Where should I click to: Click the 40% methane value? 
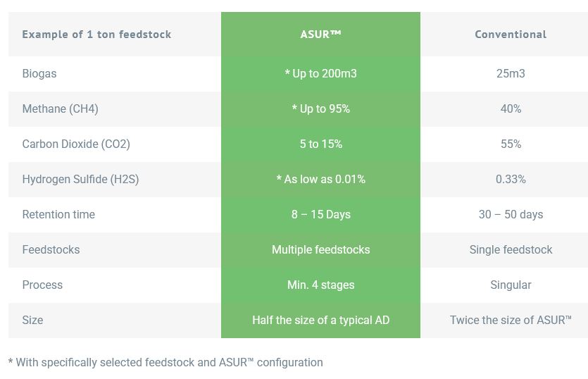[511, 108]
